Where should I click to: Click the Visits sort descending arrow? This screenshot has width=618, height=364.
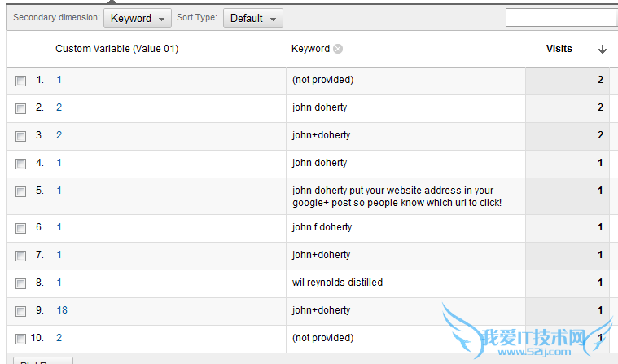603,49
